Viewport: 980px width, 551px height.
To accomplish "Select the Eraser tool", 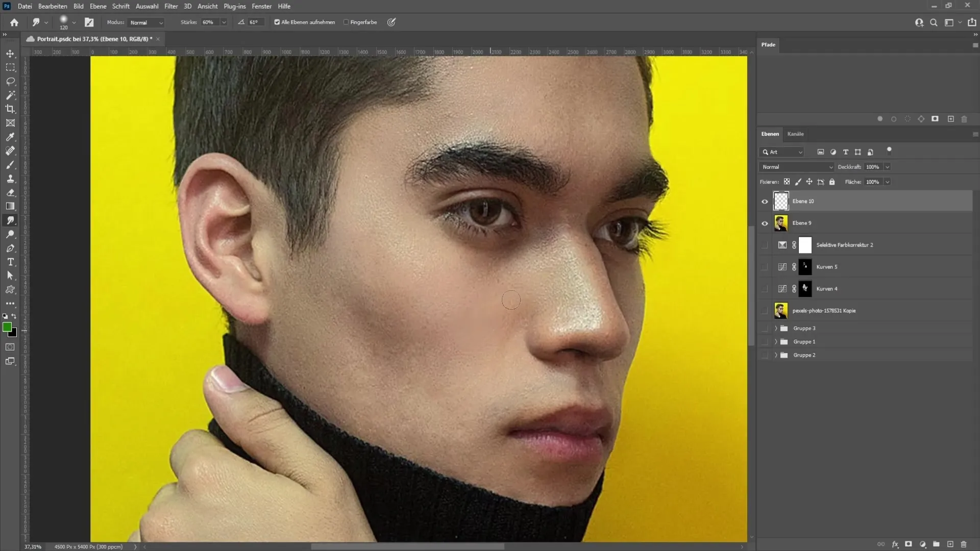I will point(10,193).
